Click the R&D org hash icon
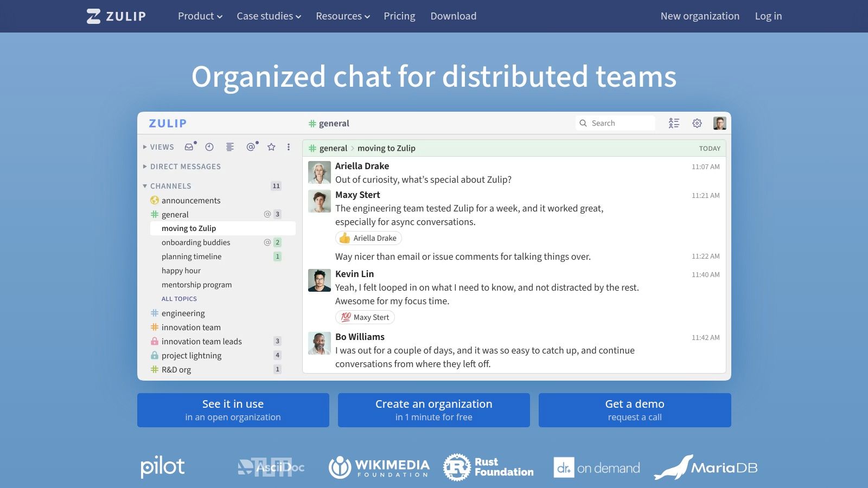 (155, 370)
